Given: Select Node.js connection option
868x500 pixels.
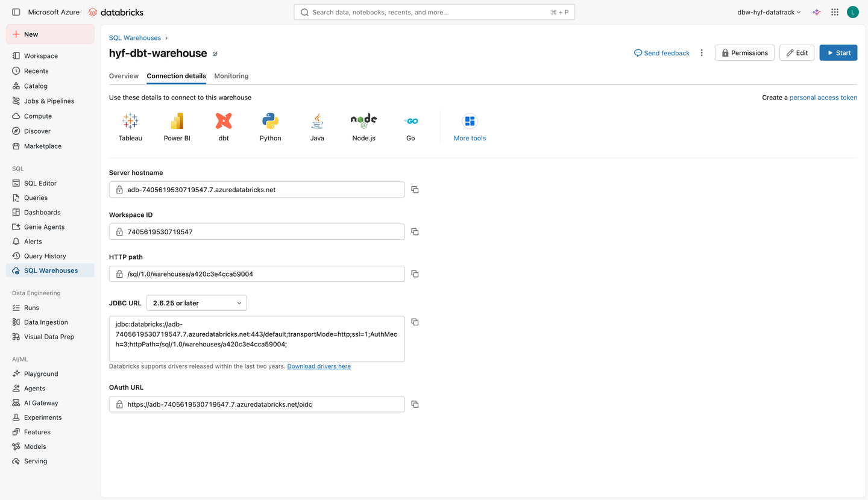Looking at the screenshot, I should 363,127.
